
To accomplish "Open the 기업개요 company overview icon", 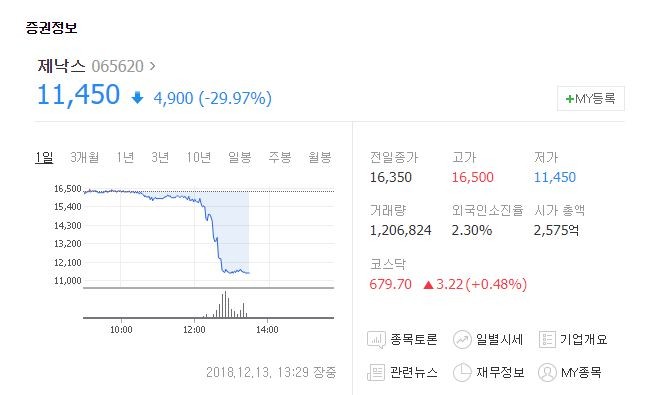I will tap(547, 339).
